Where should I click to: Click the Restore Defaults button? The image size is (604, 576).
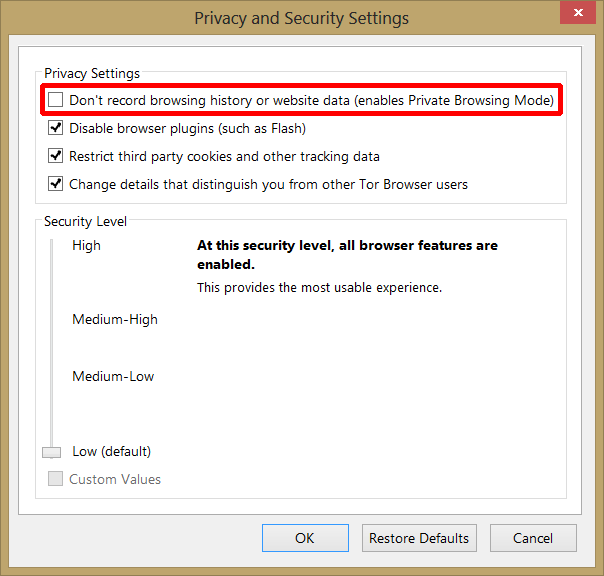[419, 538]
